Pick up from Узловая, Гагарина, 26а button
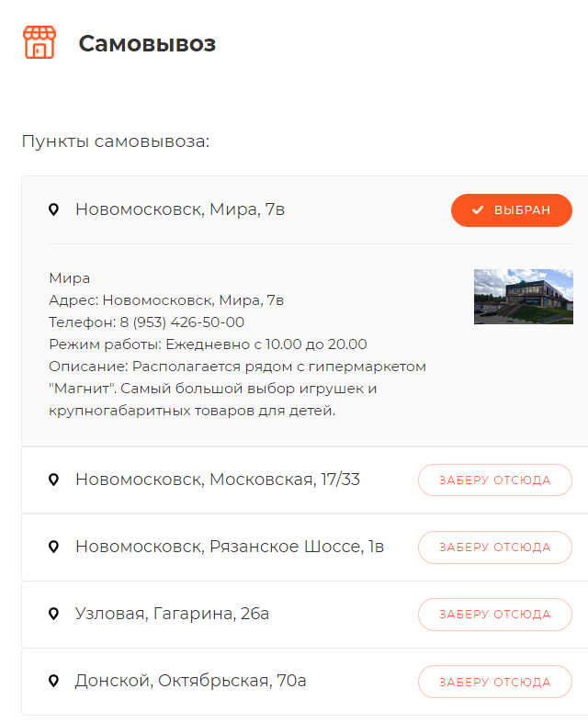 point(494,614)
